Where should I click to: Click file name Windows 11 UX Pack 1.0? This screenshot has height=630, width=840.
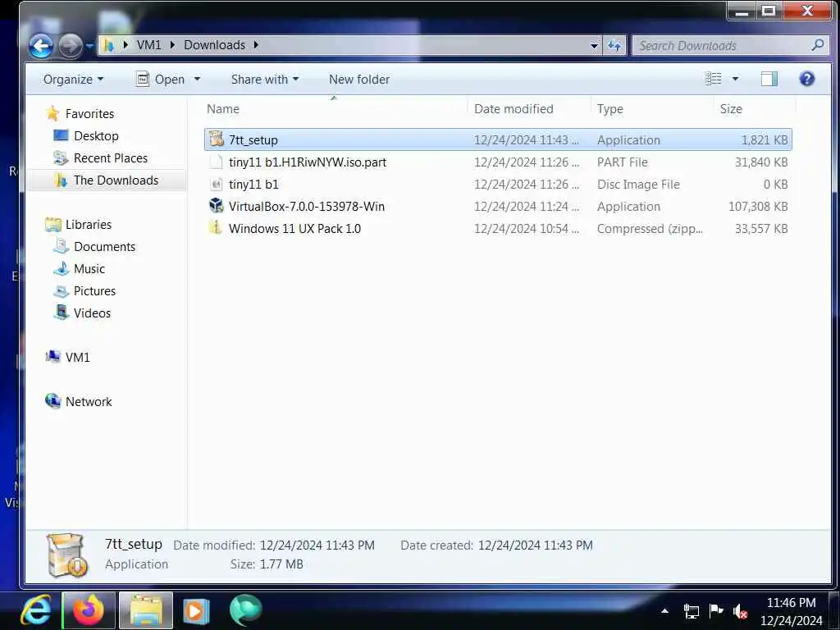(294, 229)
